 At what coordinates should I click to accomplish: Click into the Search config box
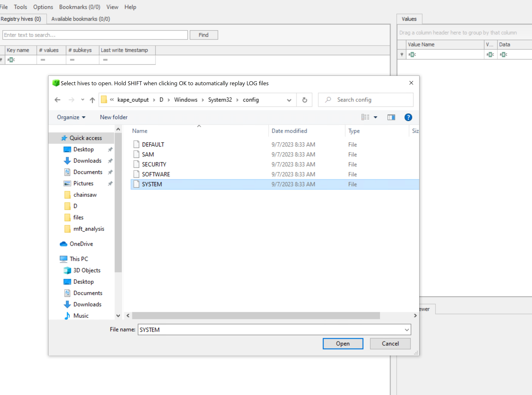click(366, 100)
